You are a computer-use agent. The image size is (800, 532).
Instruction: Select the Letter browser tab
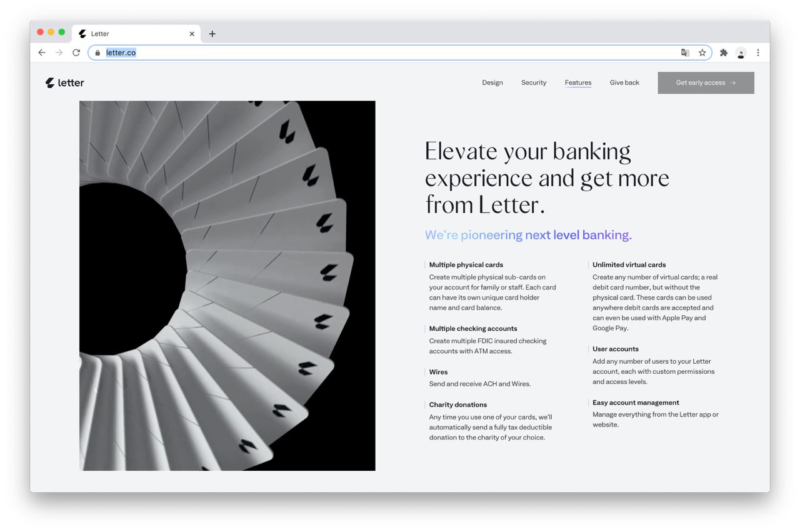coord(136,34)
